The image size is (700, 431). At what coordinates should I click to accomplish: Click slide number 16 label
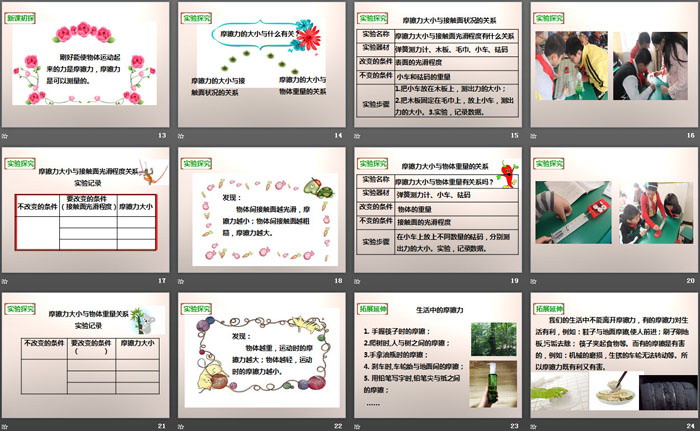click(x=691, y=135)
